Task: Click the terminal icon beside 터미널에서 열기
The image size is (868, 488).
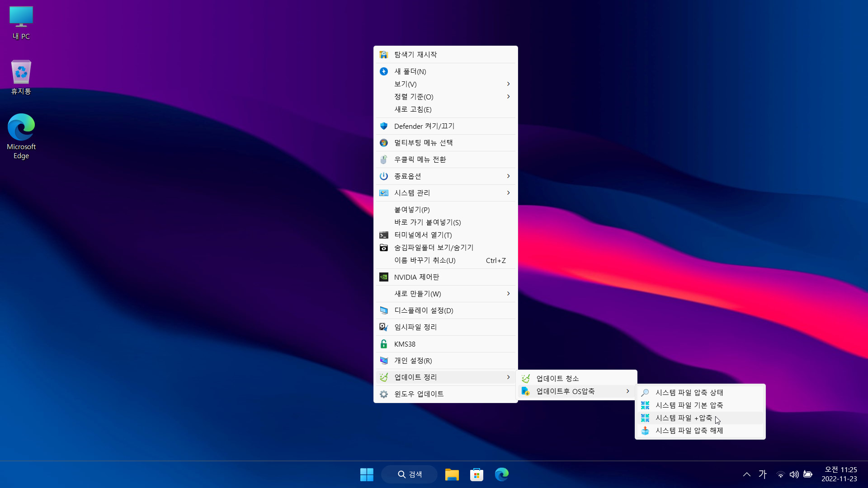Action: (384, 235)
